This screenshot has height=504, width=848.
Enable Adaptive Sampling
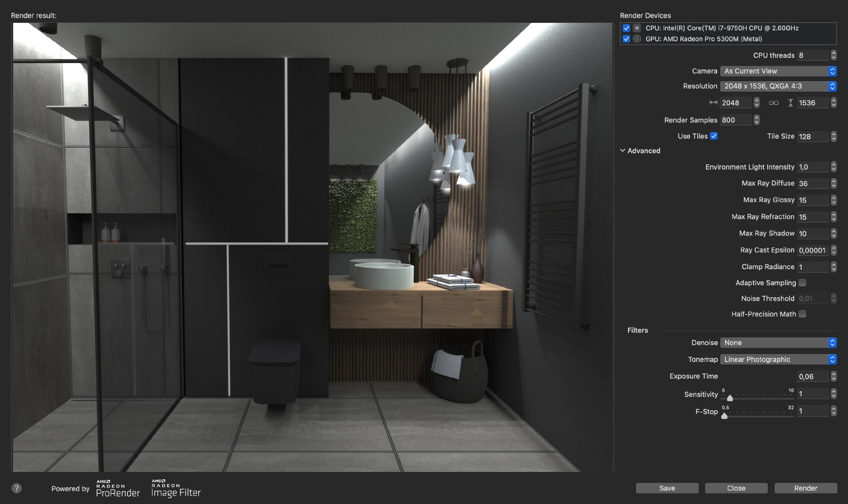[x=802, y=282]
